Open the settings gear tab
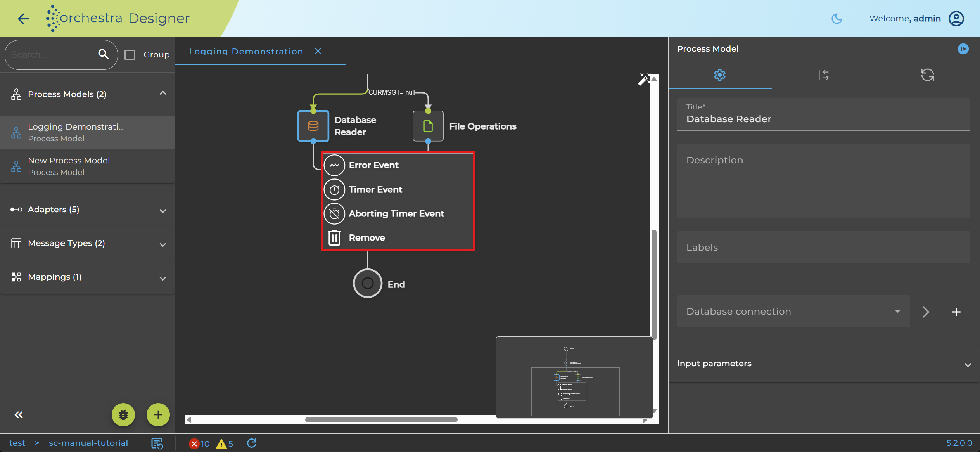The image size is (980, 452). tap(720, 75)
